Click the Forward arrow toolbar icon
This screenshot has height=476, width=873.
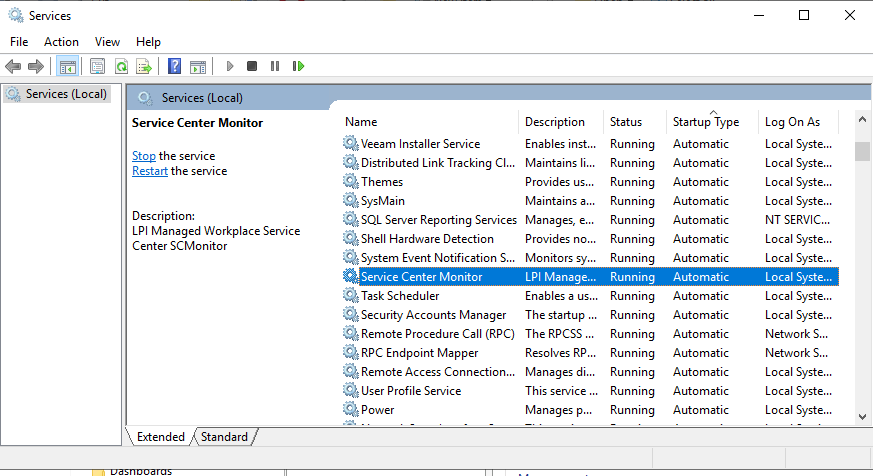click(x=36, y=67)
